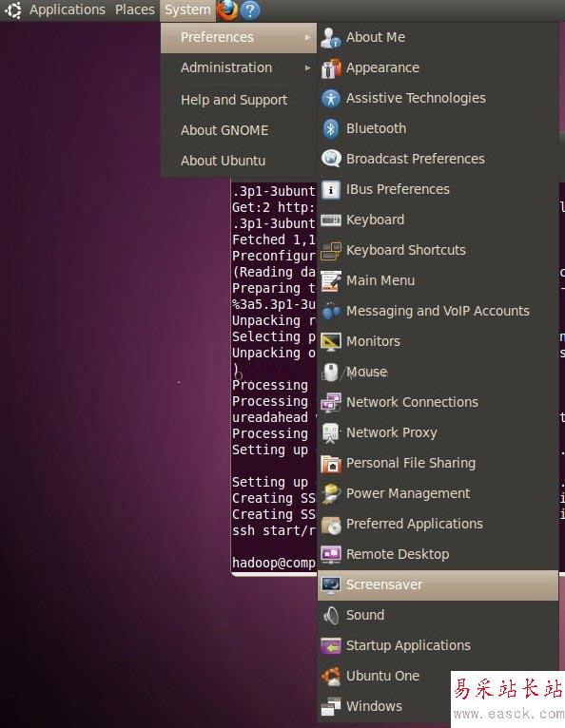Expand the Preferences submenu arrow
The height and width of the screenshot is (728, 565).
click(x=307, y=37)
